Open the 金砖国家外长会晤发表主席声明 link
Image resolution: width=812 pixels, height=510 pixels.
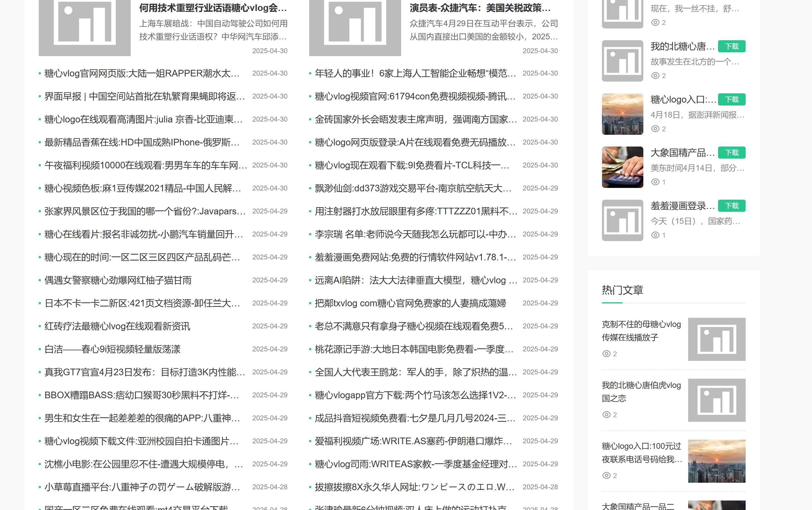(x=415, y=120)
